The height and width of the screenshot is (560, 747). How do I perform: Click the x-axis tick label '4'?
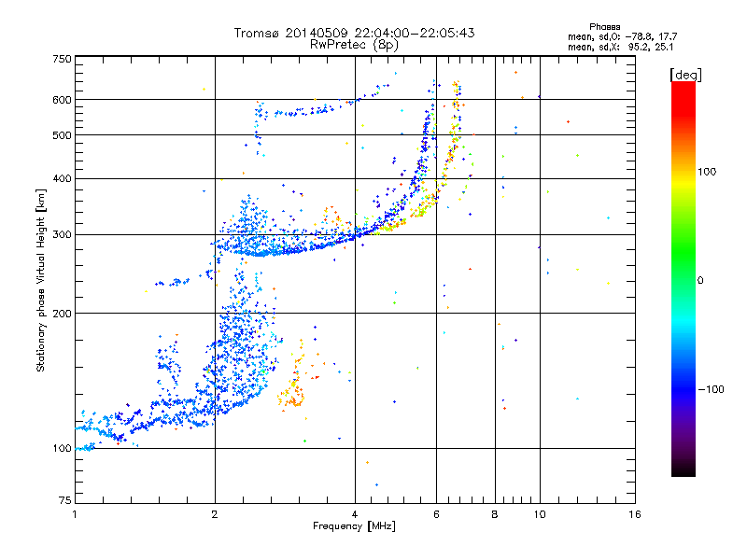coord(355,514)
